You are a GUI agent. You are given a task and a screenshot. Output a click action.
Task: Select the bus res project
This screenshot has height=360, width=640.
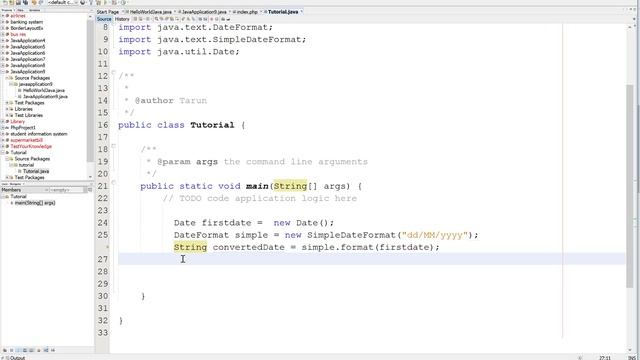point(18,34)
